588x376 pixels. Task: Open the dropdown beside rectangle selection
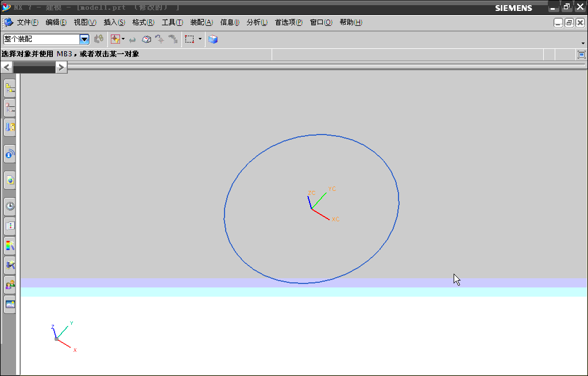(x=200, y=39)
